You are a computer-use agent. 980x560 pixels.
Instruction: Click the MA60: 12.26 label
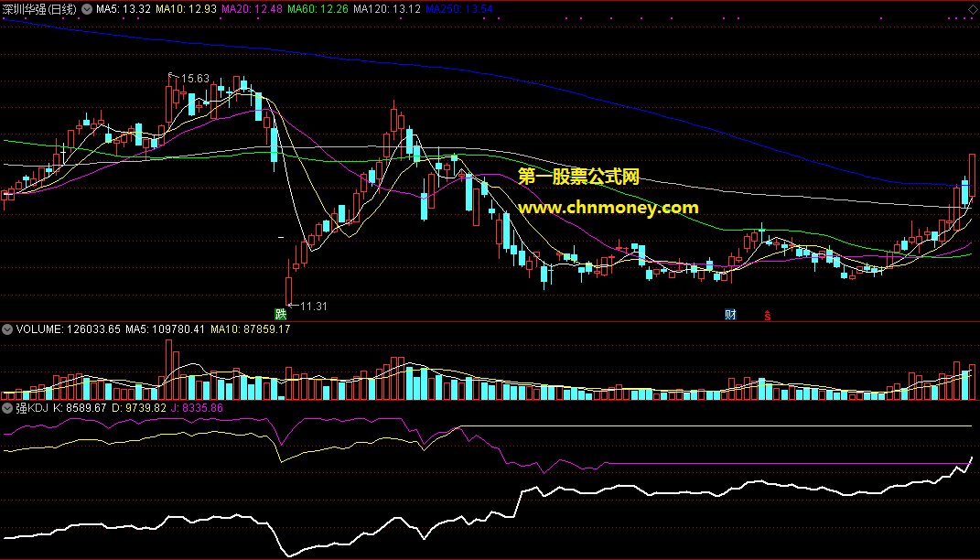[318, 9]
